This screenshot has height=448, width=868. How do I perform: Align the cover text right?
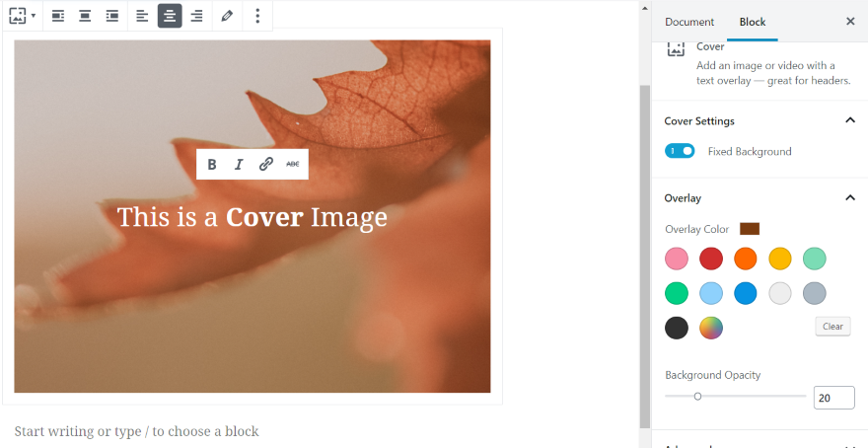pyautogui.click(x=196, y=16)
